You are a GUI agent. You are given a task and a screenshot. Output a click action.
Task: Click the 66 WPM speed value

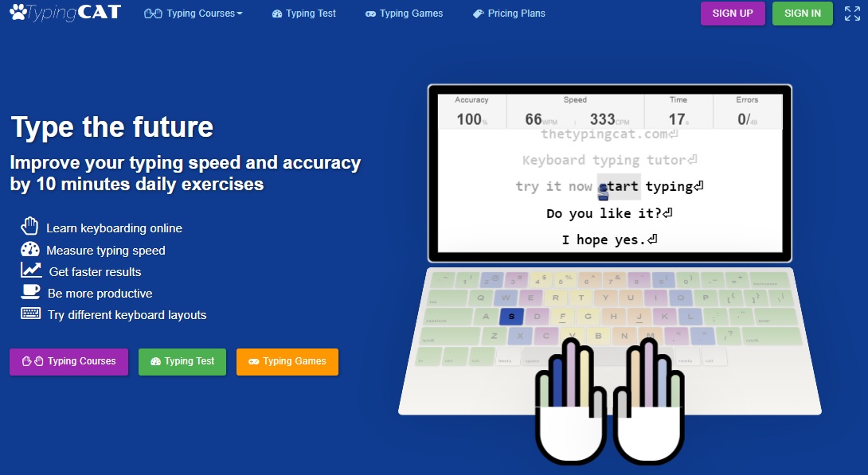pos(541,119)
